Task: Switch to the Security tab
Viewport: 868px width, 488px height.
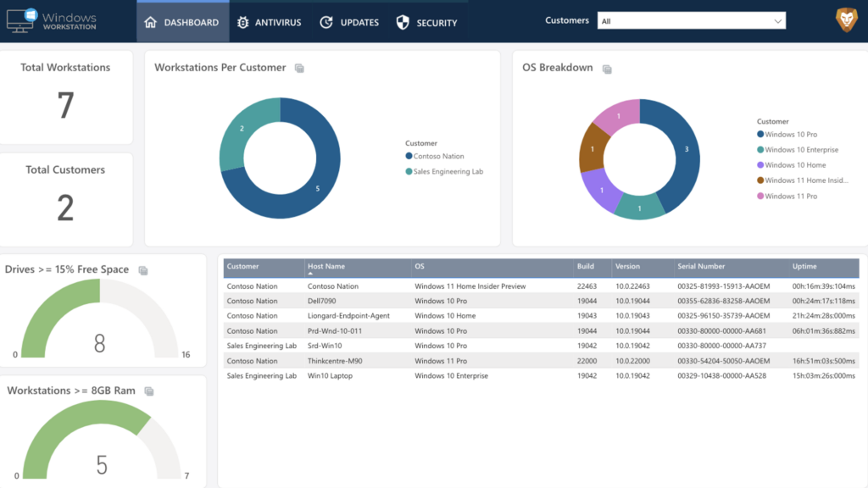Action: pyautogui.click(x=427, y=22)
